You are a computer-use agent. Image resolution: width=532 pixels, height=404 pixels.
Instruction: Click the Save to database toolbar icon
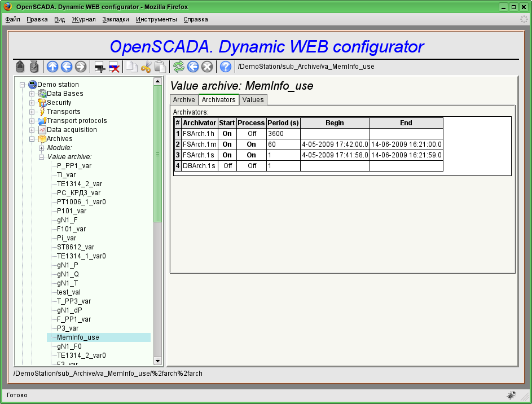pyautogui.click(x=34, y=67)
